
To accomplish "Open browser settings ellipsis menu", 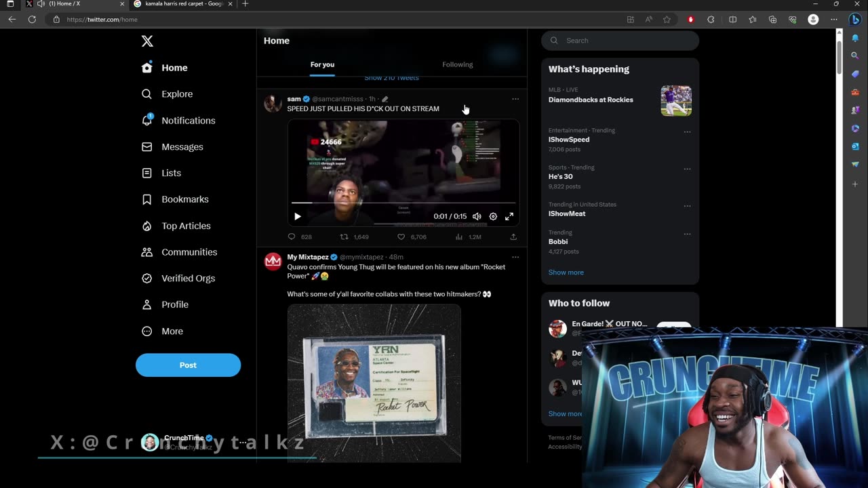I will 833,20.
